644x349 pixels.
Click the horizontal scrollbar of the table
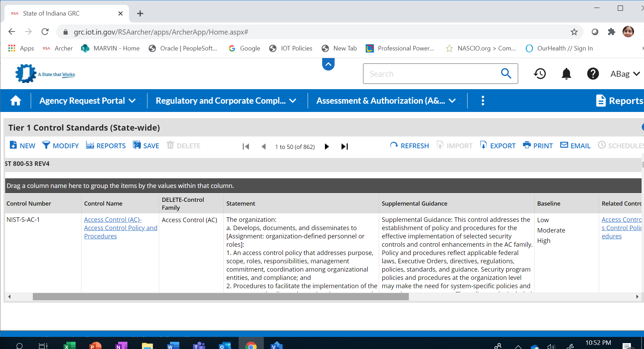[221, 296]
